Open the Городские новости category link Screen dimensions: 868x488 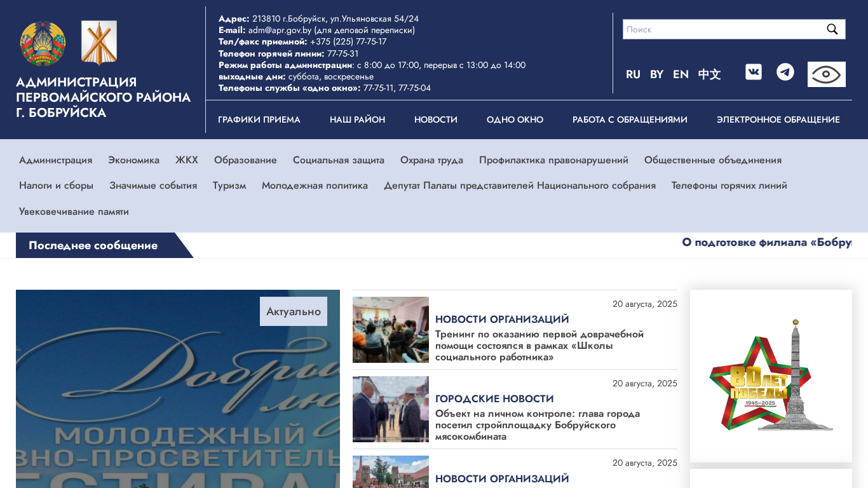[494, 398]
